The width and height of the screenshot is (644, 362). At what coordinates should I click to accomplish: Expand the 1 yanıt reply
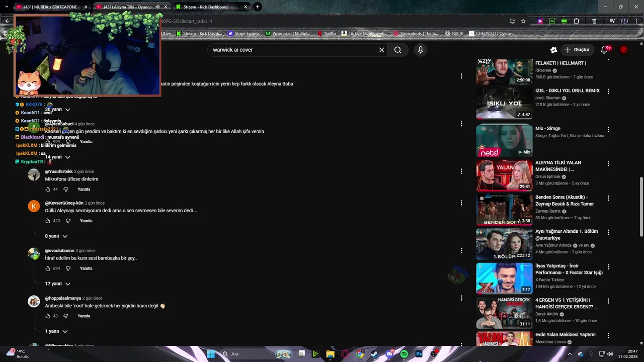point(56,332)
